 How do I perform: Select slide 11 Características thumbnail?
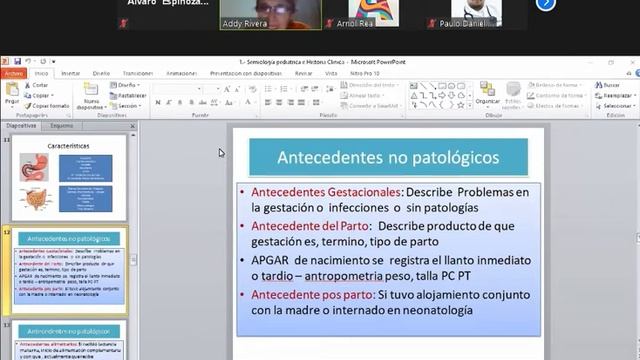coord(69,178)
